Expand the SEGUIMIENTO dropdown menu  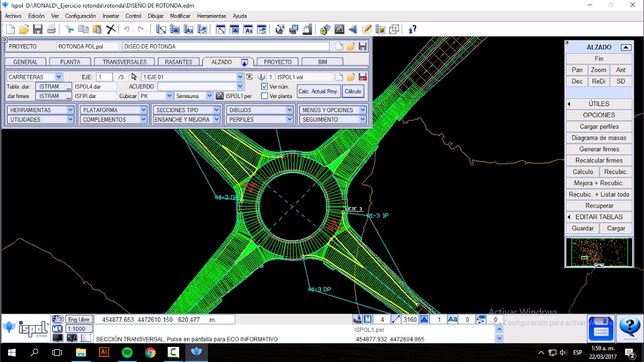click(x=333, y=120)
